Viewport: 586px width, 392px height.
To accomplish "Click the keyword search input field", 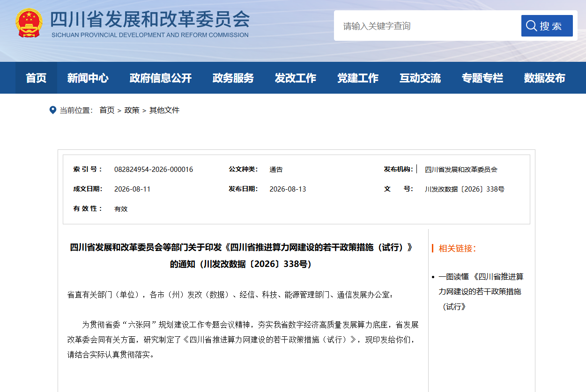I will [427, 26].
